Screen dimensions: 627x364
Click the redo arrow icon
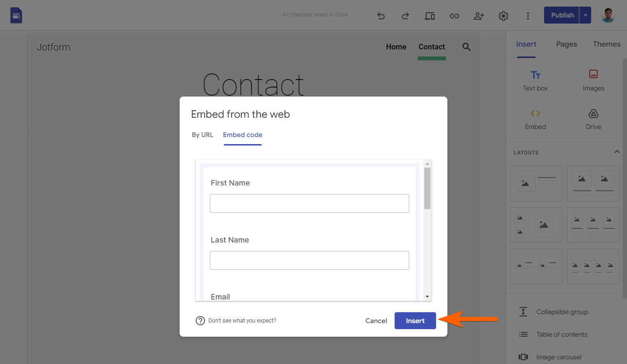[405, 16]
